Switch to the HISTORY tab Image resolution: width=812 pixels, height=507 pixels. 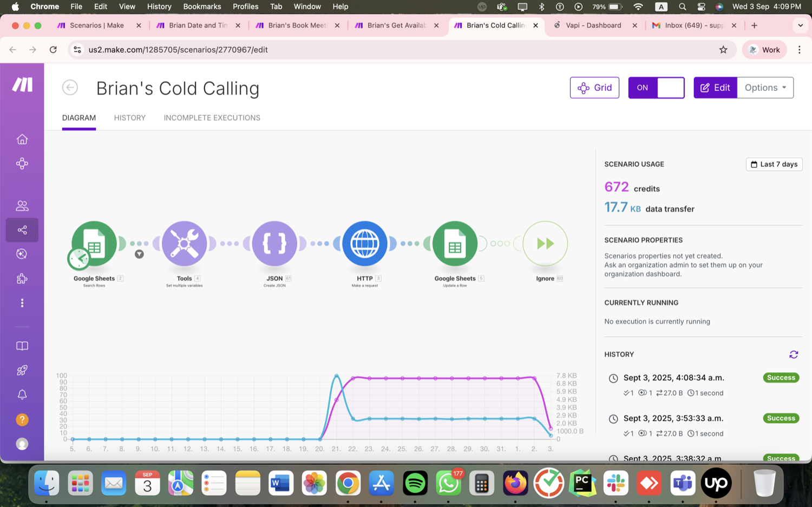pyautogui.click(x=130, y=118)
